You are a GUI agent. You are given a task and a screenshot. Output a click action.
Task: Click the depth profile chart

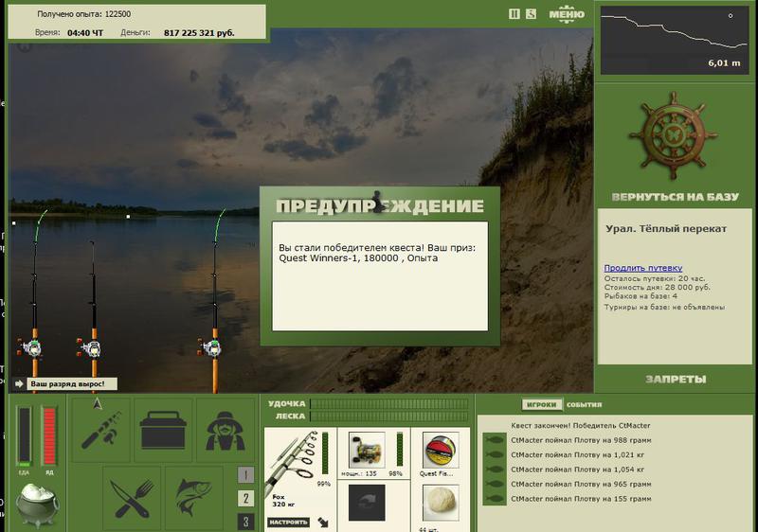coord(675,40)
